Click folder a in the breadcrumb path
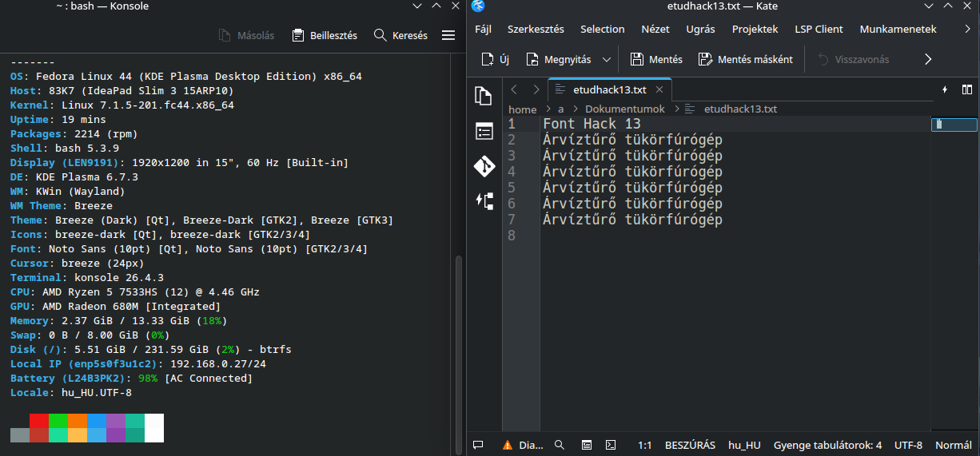Screen dimensions: 980x456 tap(561, 109)
